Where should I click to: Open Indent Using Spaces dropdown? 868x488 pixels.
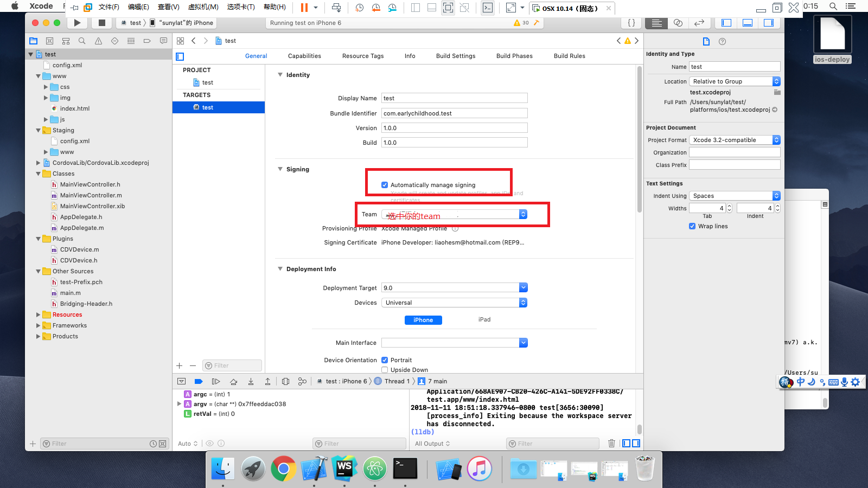click(x=735, y=196)
